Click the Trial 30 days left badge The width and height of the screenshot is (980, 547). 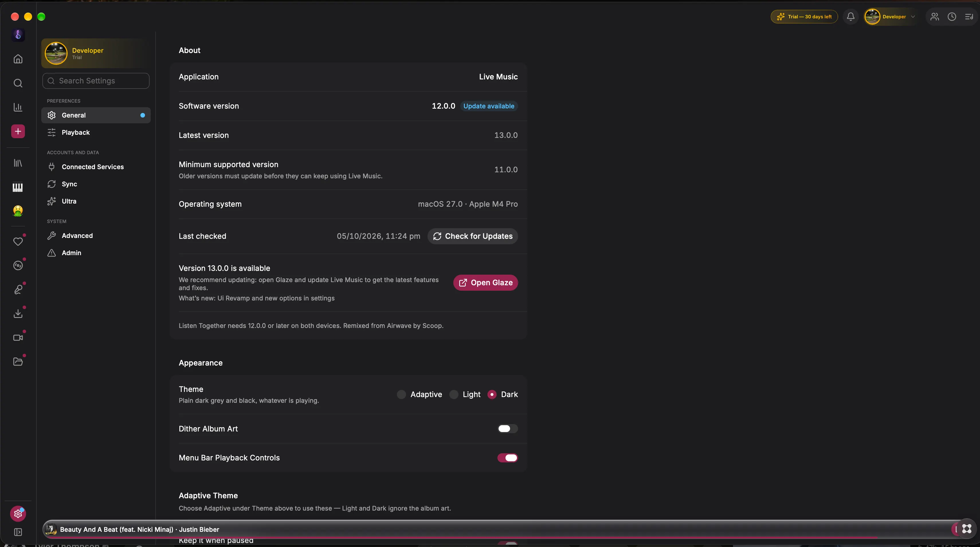[x=804, y=16]
